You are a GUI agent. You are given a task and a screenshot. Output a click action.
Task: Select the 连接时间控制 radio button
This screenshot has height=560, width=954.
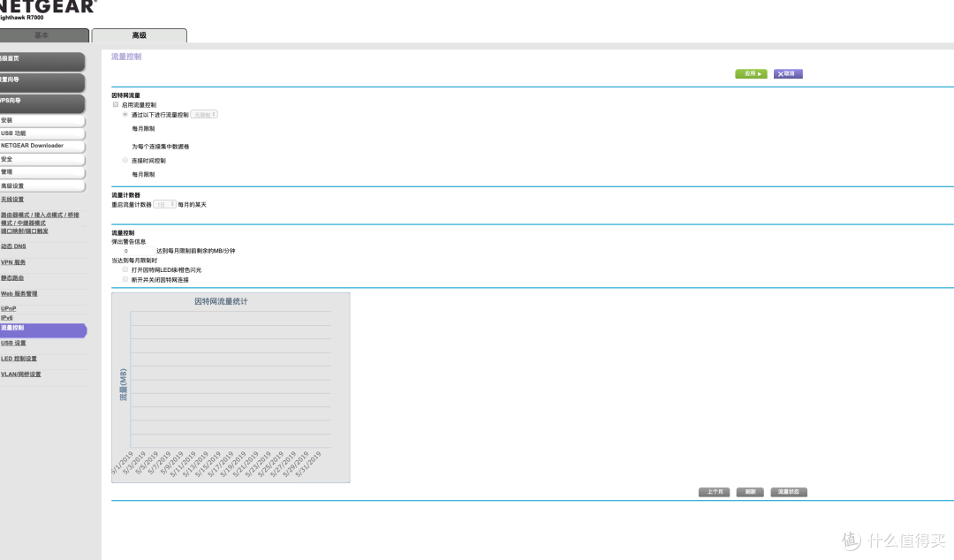125,160
